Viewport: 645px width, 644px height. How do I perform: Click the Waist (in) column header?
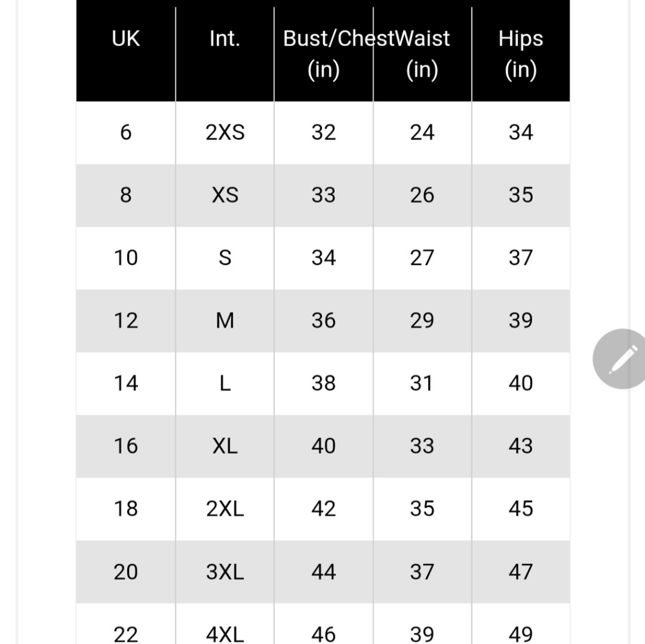pyautogui.click(x=422, y=54)
